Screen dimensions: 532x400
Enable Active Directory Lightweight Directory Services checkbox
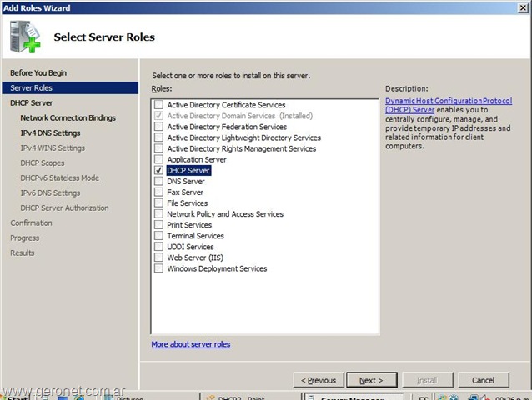point(158,137)
